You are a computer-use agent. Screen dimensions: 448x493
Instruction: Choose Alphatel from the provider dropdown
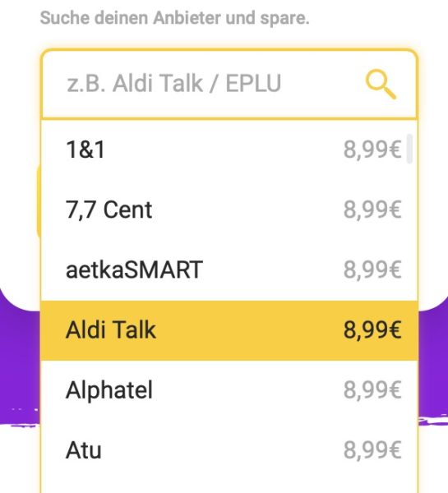tap(229, 390)
